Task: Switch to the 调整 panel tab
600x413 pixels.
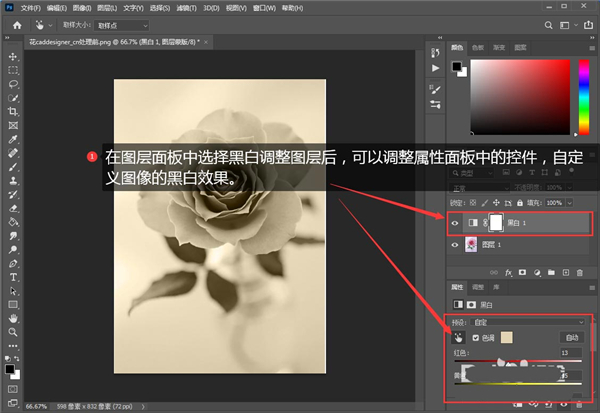Action: click(477, 287)
